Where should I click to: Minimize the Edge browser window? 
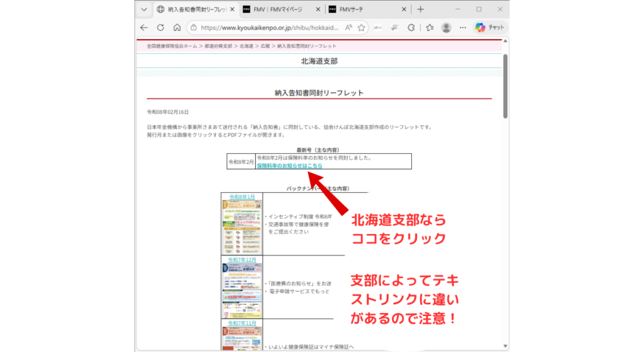tap(458, 9)
